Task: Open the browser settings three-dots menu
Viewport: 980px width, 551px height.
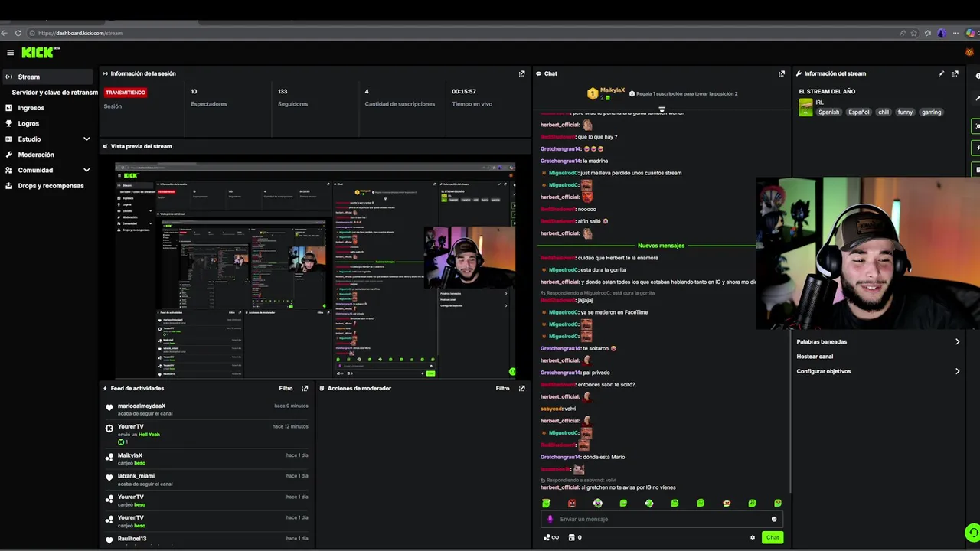Action: tap(956, 33)
